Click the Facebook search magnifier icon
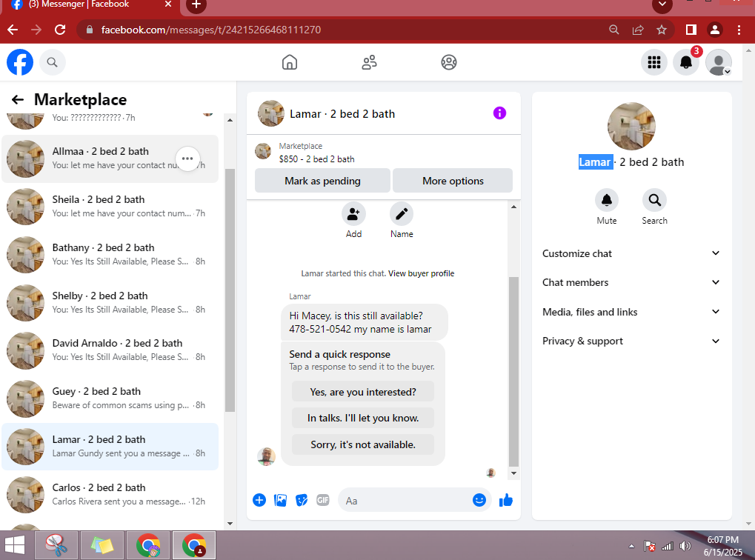Image resolution: width=755 pixels, height=560 pixels. (x=52, y=62)
